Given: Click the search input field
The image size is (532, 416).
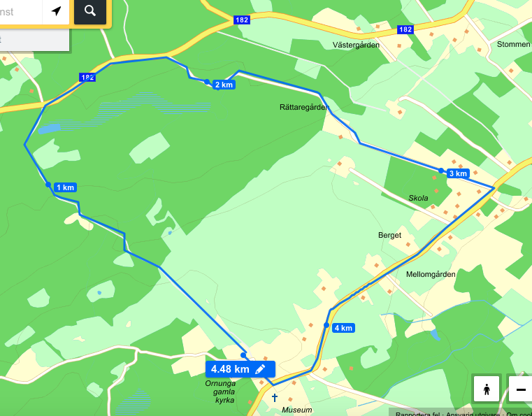Looking at the screenshot, I should click(x=20, y=12).
